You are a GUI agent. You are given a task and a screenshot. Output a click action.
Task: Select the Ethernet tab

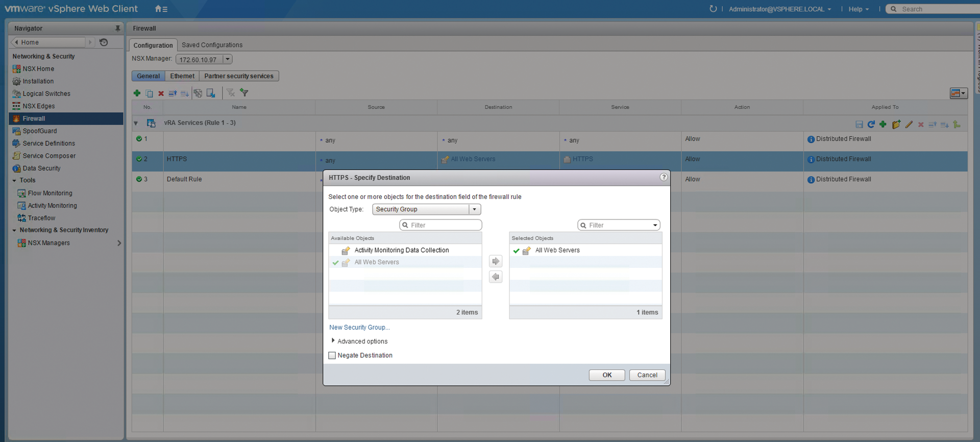coord(182,76)
